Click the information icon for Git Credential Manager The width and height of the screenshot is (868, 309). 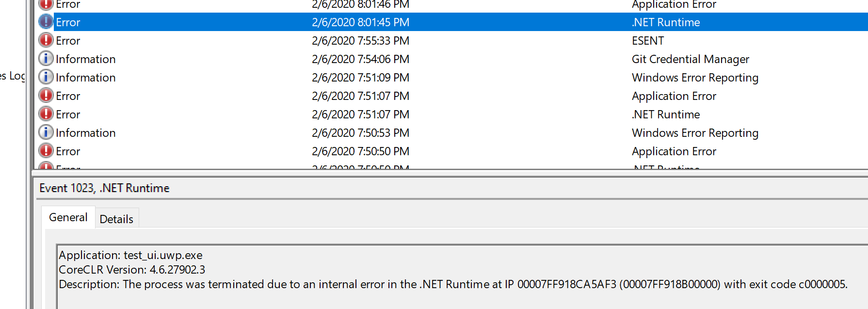[46, 58]
